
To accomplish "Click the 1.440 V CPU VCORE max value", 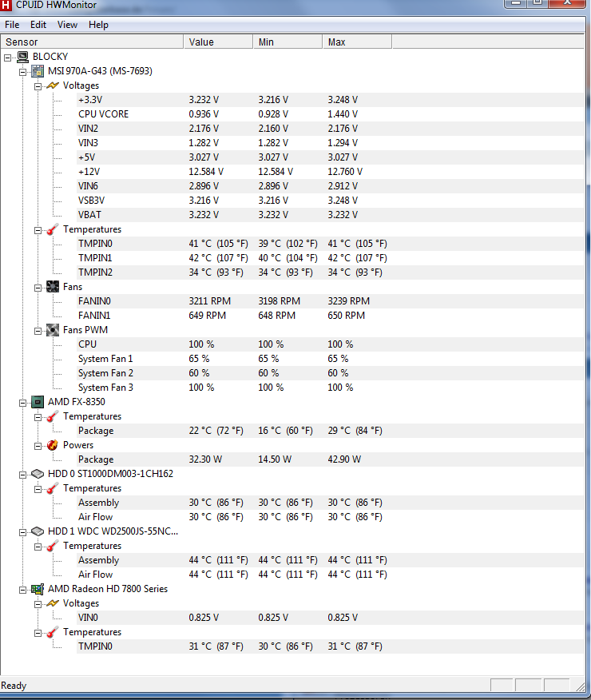I will click(x=343, y=114).
